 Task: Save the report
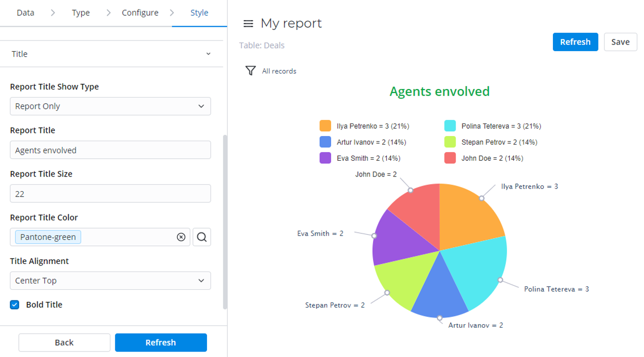620,42
